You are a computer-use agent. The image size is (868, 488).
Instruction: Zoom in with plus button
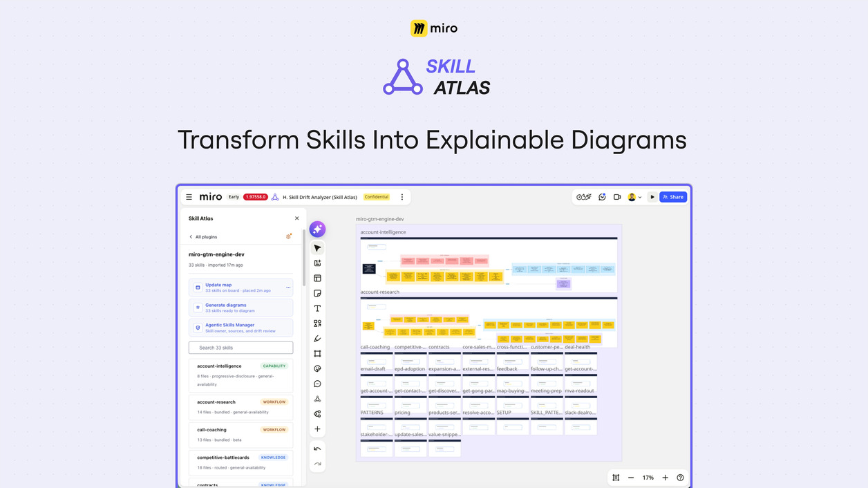tap(665, 478)
